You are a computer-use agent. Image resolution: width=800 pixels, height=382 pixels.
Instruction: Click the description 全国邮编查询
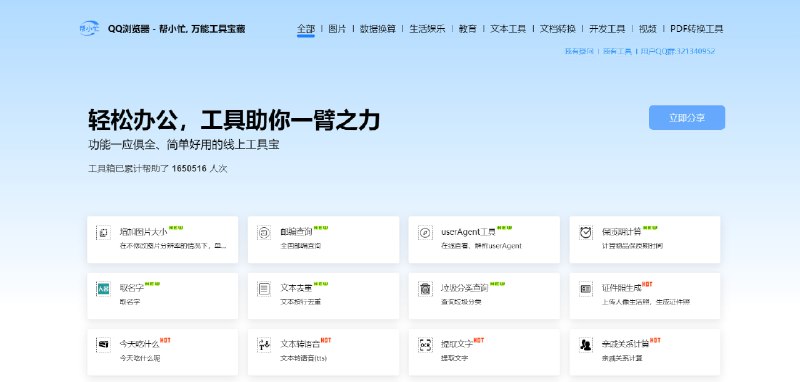point(301,246)
